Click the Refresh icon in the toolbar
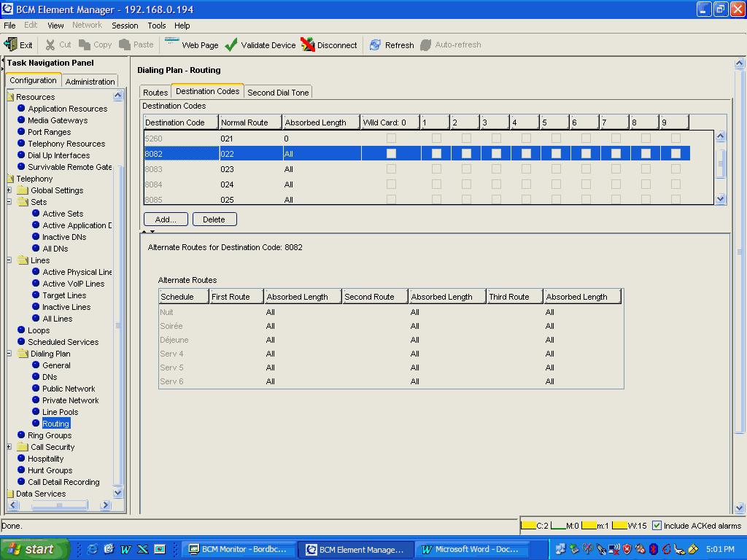The height and width of the screenshot is (560, 747). tap(376, 44)
